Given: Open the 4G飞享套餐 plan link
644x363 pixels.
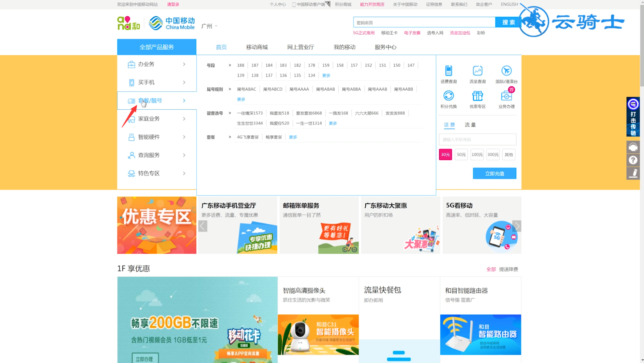Looking at the screenshot, I should click(248, 137).
